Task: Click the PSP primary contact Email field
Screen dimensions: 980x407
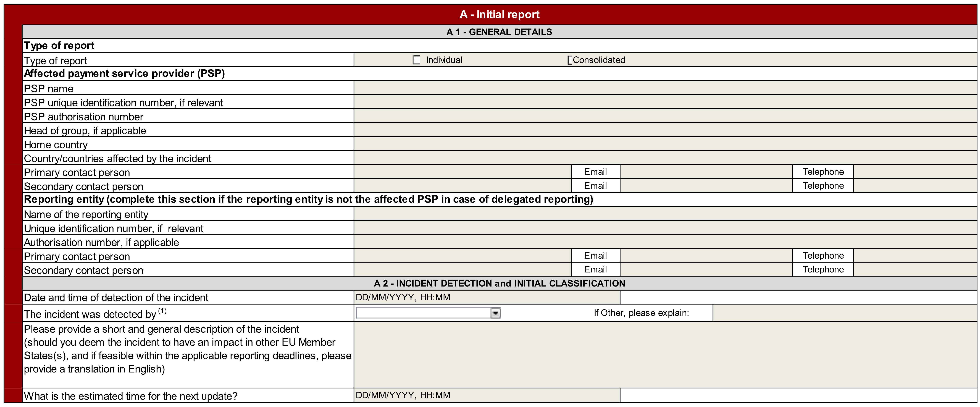Action: [706, 172]
